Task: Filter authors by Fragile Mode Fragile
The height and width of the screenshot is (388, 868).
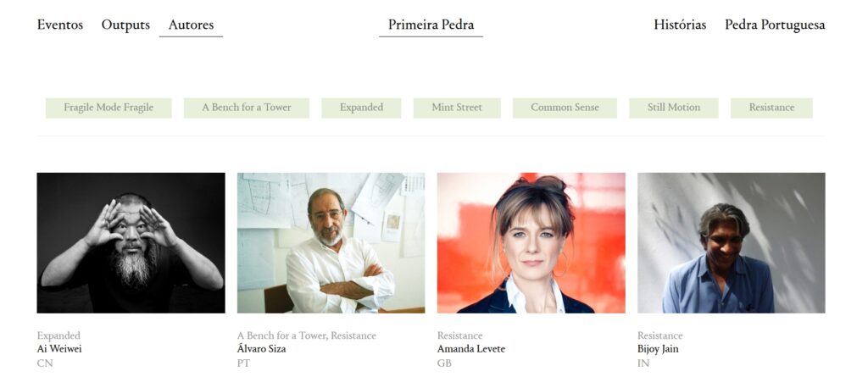Action: [108, 108]
